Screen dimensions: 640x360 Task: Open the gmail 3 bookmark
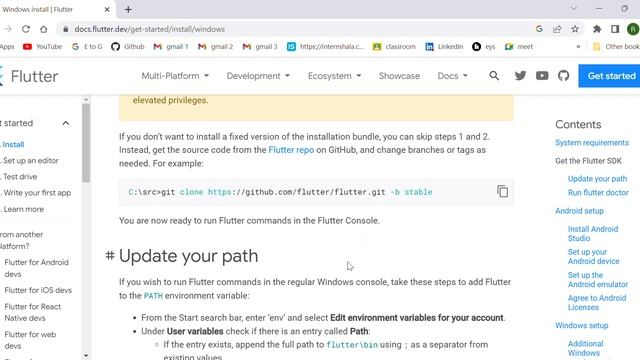click(260, 47)
